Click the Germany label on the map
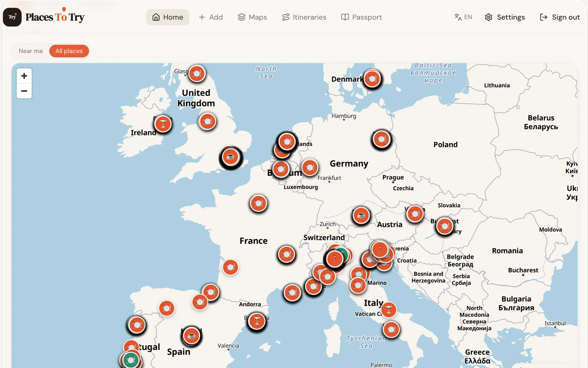Screen dimensions: 588x368 tap(349, 164)
